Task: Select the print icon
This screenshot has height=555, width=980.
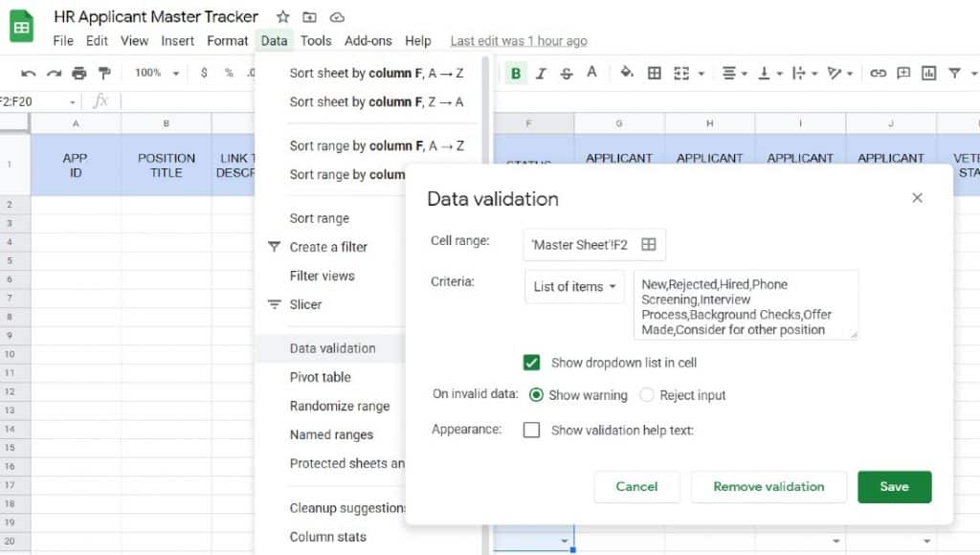Action: (x=80, y=73)
